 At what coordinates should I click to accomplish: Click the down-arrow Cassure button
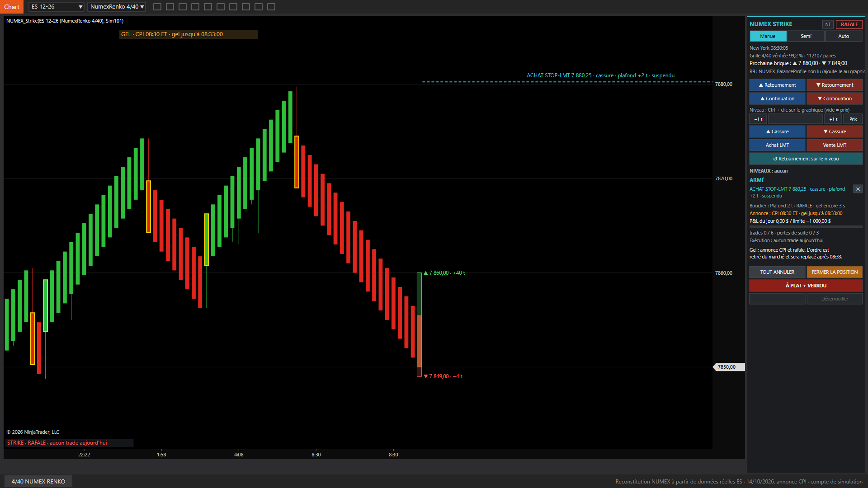click(x=835, y=131)
